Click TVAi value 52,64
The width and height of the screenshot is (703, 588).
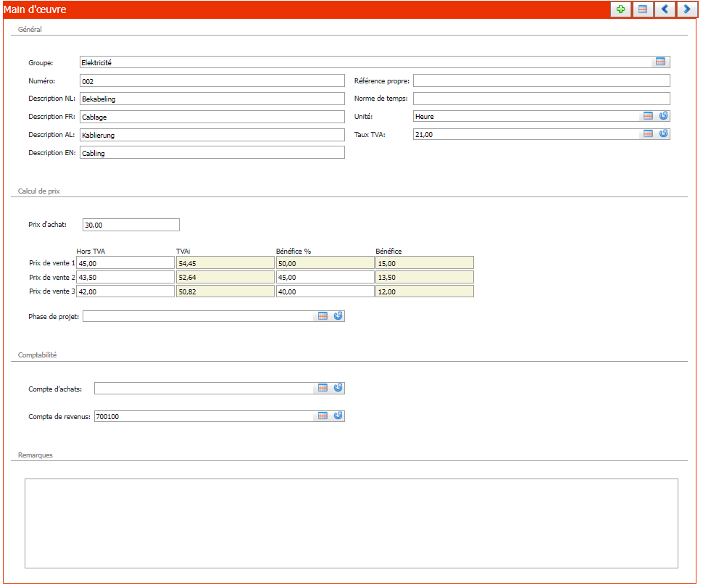225,277
